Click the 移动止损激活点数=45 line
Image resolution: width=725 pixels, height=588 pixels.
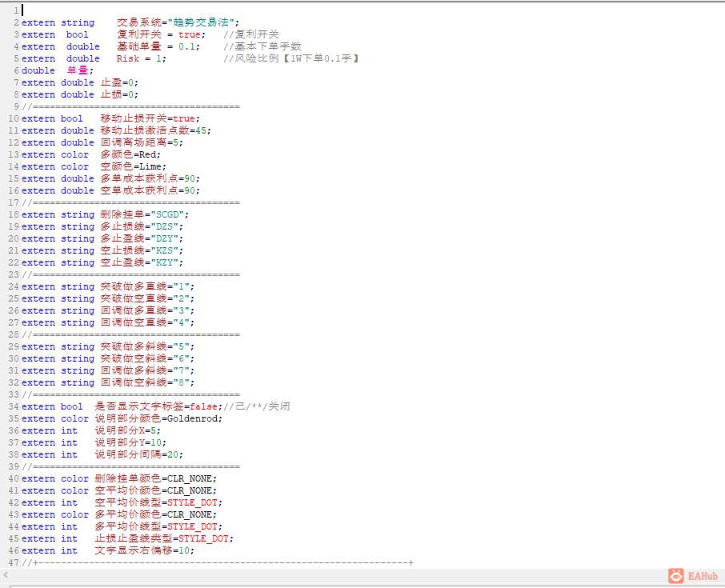pos(116,130)
